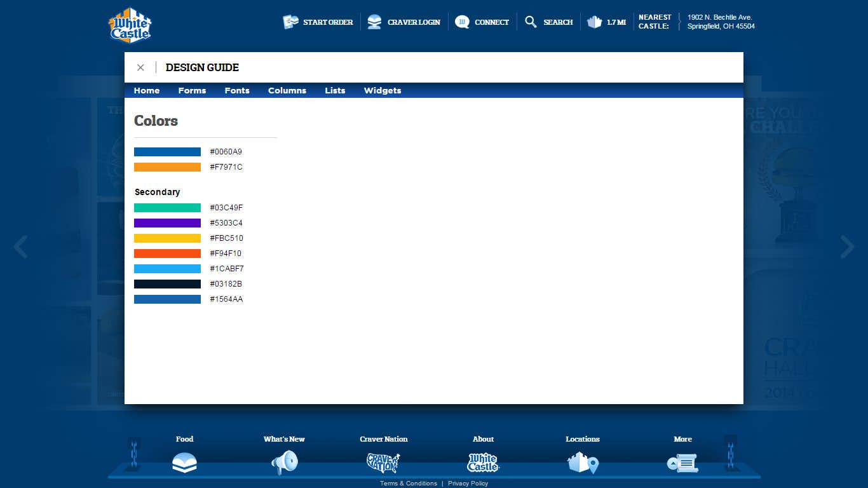
Task: Click the orange #F7971C color swatch
Action: click(x=167, y=167)
